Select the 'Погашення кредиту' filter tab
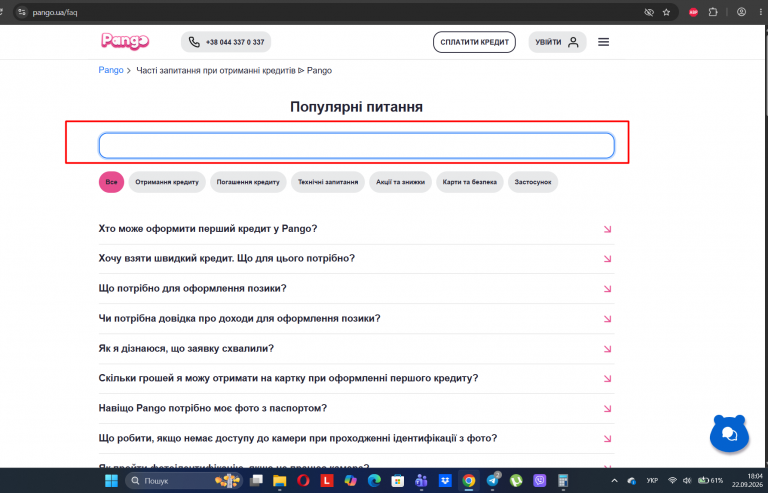The width and height of the screenshot is (768, 493). pyautogui.click(x=248, y=182)
